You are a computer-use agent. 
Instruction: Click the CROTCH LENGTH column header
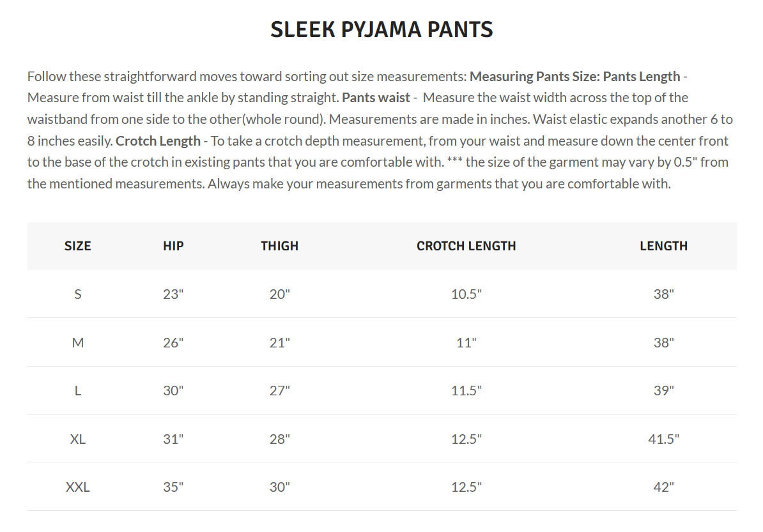[466, 246]
